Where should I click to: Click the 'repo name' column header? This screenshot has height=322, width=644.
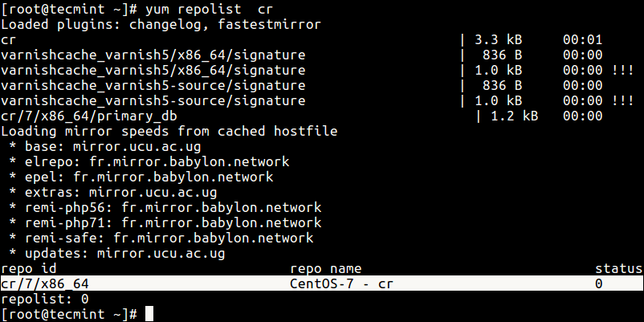[325, 268]
